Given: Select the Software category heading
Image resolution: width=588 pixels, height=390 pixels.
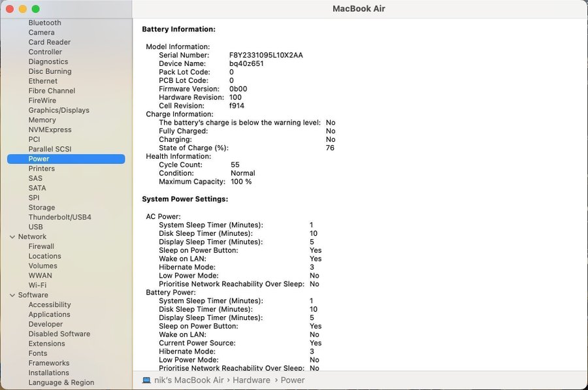Looking at the screenshot, I should tap(33, 295).
